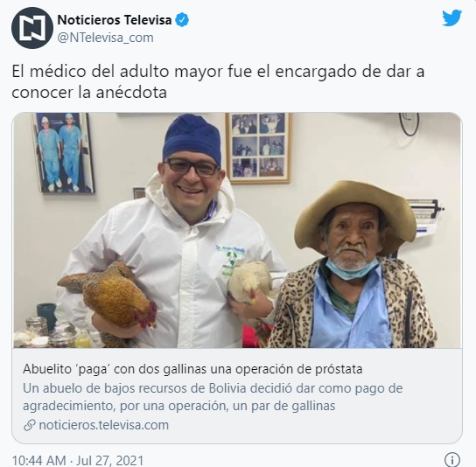Image resolution: width=476 pixels, height=467 pixels.
Task: Select the tweet text about el médico
Action: tap(218, 81)
